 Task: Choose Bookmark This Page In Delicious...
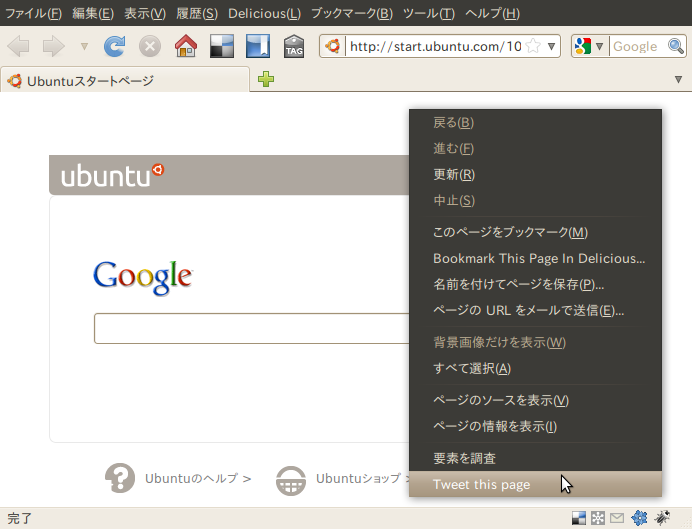[x=535, y=258]
